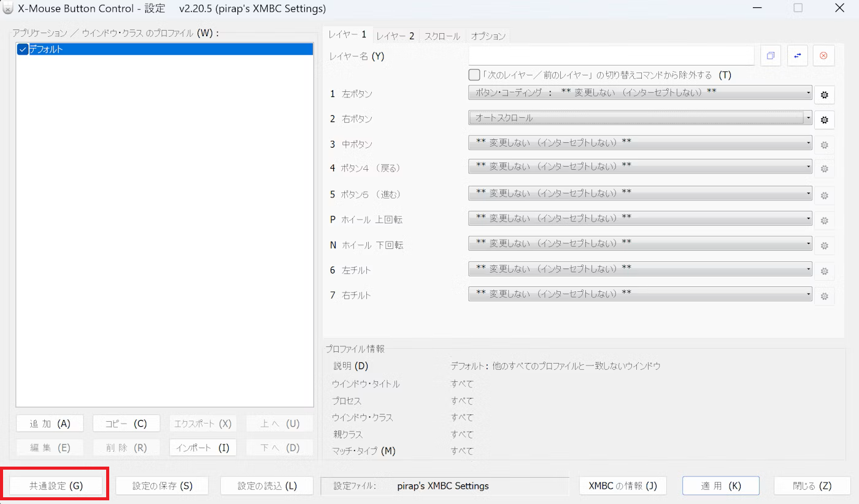Toggle the デフォルト profile checkbox
Viewport: 859px width, 504px height.
pyautogui.click(x=23, y=50)
